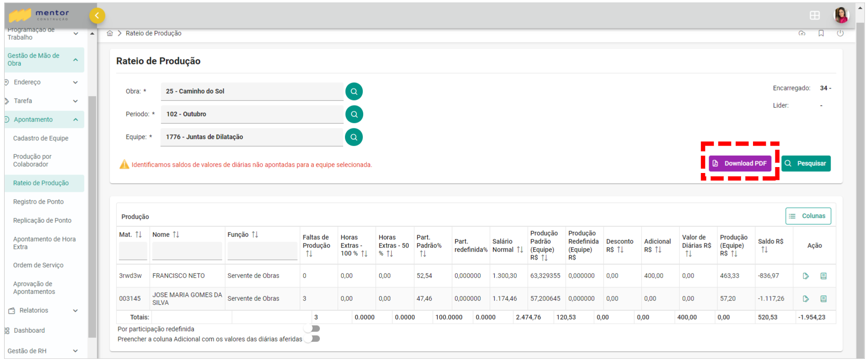Click Rateio de Produção breadcrumb link
The image size is (868, 362).
click(x=153, y=33)
